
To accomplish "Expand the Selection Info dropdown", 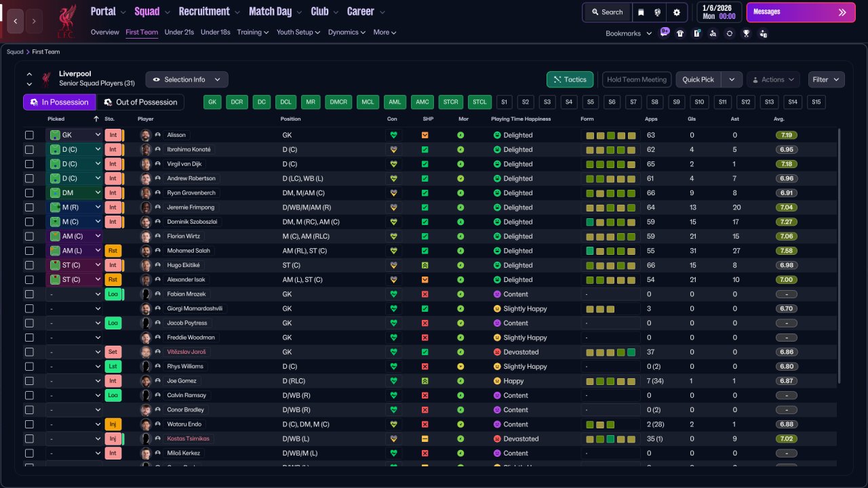I will point(186,79).
